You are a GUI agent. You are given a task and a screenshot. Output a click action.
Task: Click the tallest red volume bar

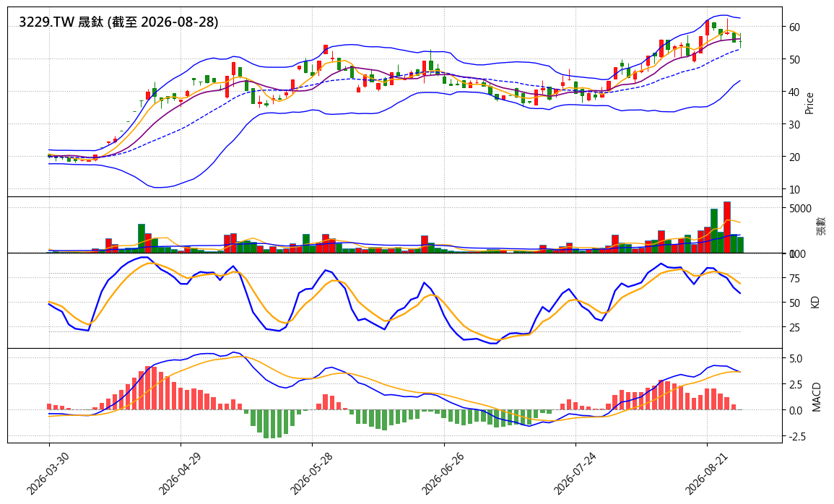coord(727,227)
